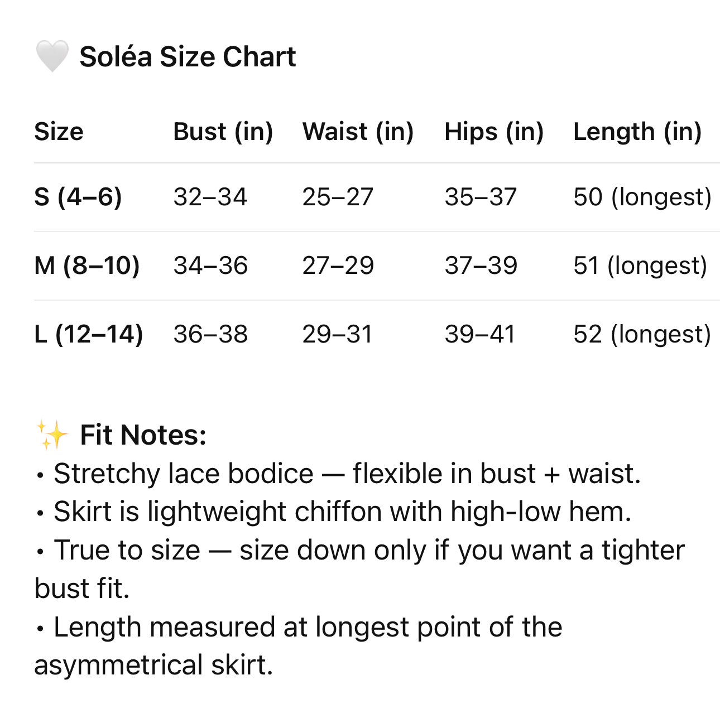Screen dimensions: 720x728
Task: Click the Fit Notes heading
Action: point(143,435)
